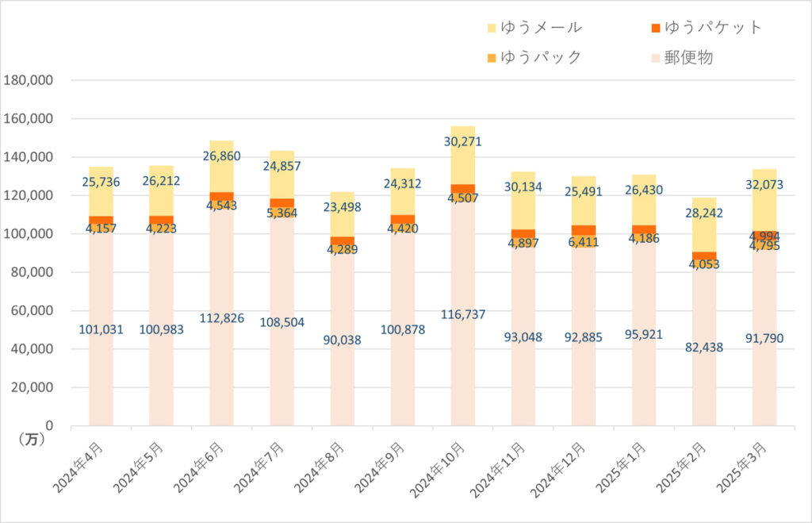Click the 26,860 data label for 2024年6月
The width and height of the screenshot is (812, 523).
[222, 156]
